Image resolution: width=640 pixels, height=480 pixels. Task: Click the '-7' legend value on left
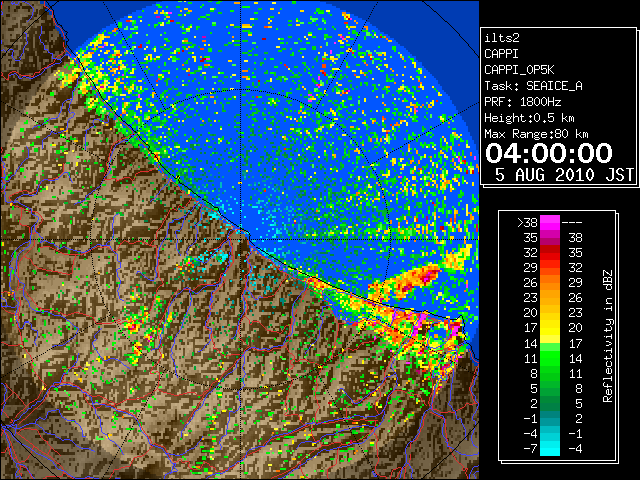coord(531,448)
